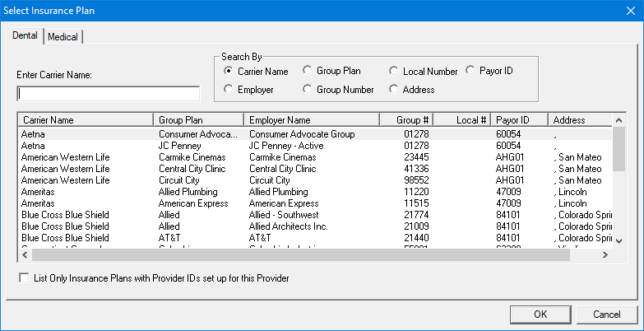Click the horizontal scrollbar right arrow
The width and height of the screenshot is (644, 331).
pyautogui.click(x=605, y=255)
